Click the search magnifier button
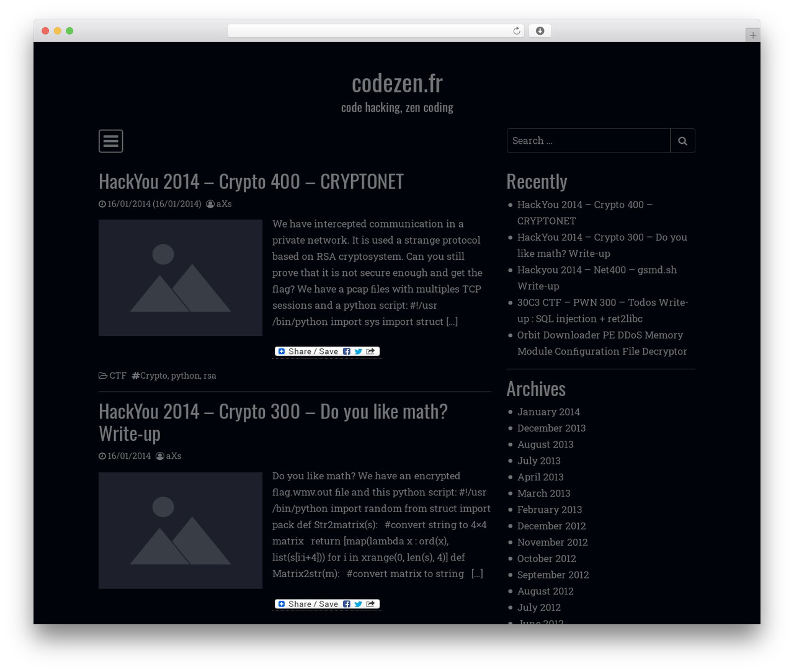This screenshot has width=794, height=672. click(x=682, y=141)
